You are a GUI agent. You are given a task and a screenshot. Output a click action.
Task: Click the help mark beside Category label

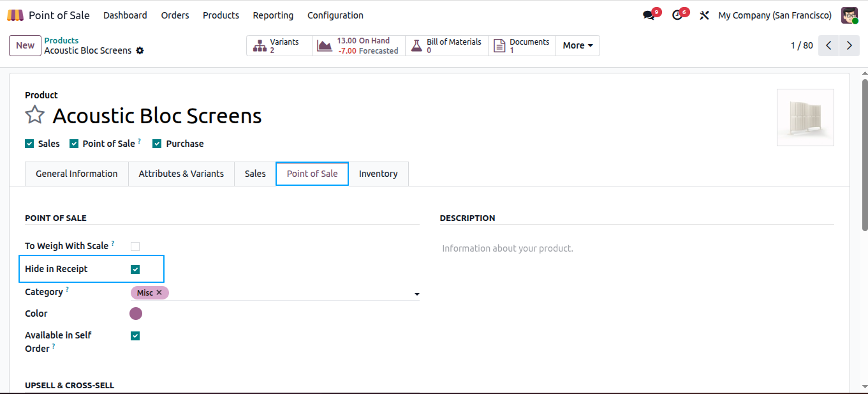click(x=67, y=289)
